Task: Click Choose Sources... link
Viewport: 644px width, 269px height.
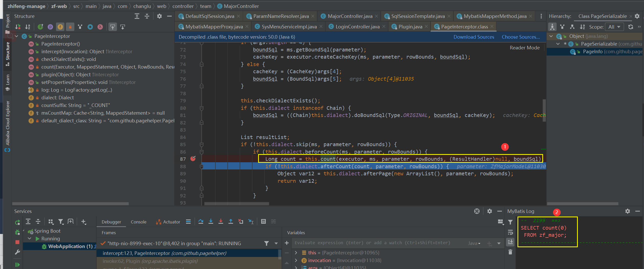Action: (521, 37)
